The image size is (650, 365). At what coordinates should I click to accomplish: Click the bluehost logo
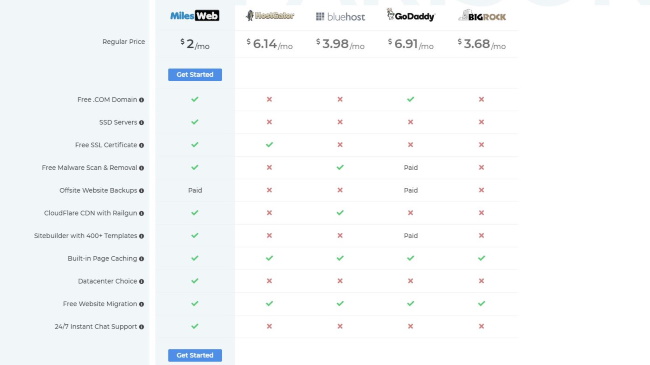click(340, 17)
